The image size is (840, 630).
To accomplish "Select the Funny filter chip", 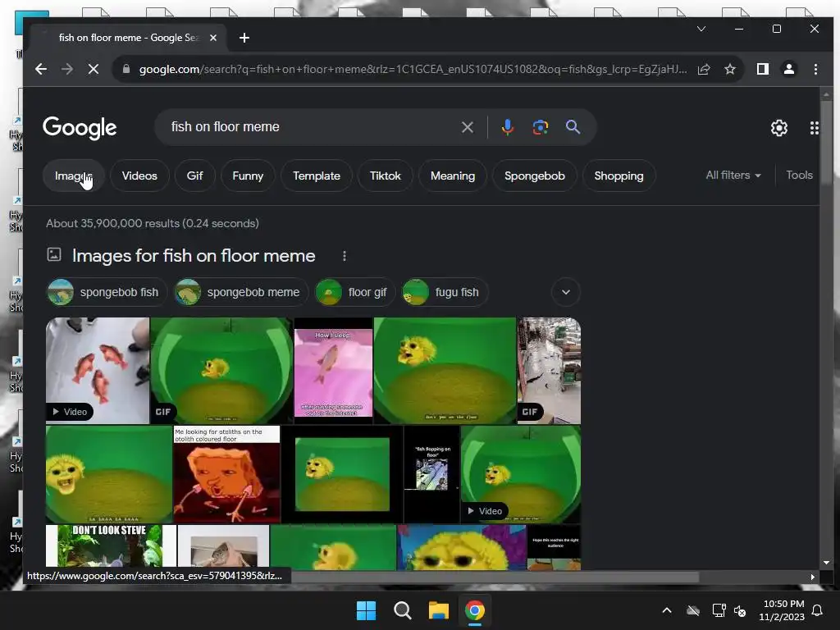I will (248, 176).
